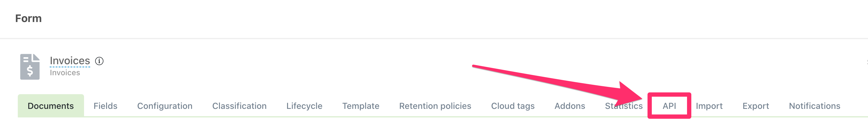Open the Retention policies tab
Image resolution: width=868 pixels, height=126 pixels.
[x=435, y=106]
